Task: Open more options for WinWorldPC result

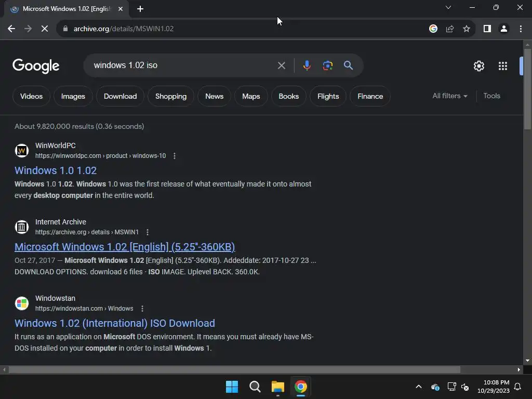Action: [175, 156]
